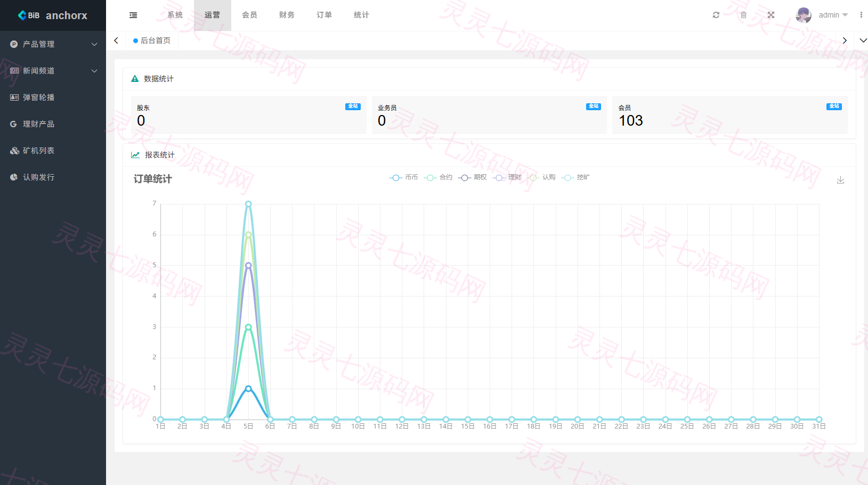
Task: Toggle the 合约 series in chart legend
Action: (x=439, y=177)
